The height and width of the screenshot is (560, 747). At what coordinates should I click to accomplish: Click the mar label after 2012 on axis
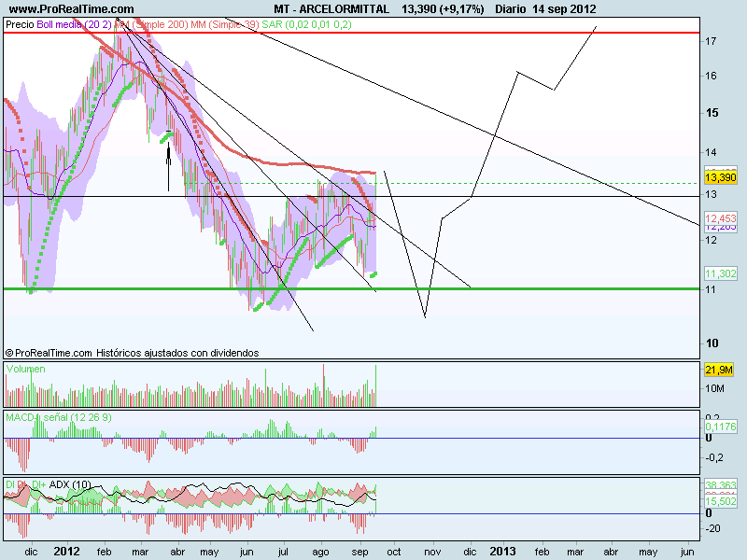(x=140, y=552)
